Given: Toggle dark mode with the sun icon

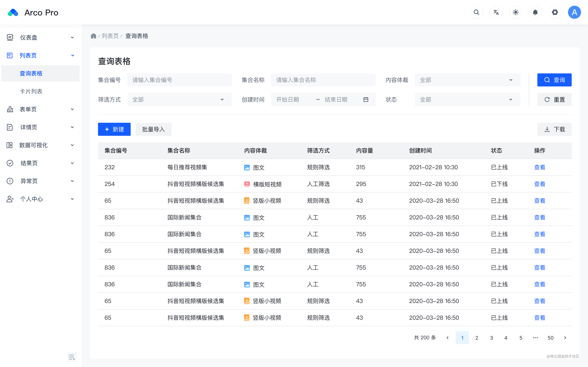Looking at the screenshot, I should tap(516, 12).
